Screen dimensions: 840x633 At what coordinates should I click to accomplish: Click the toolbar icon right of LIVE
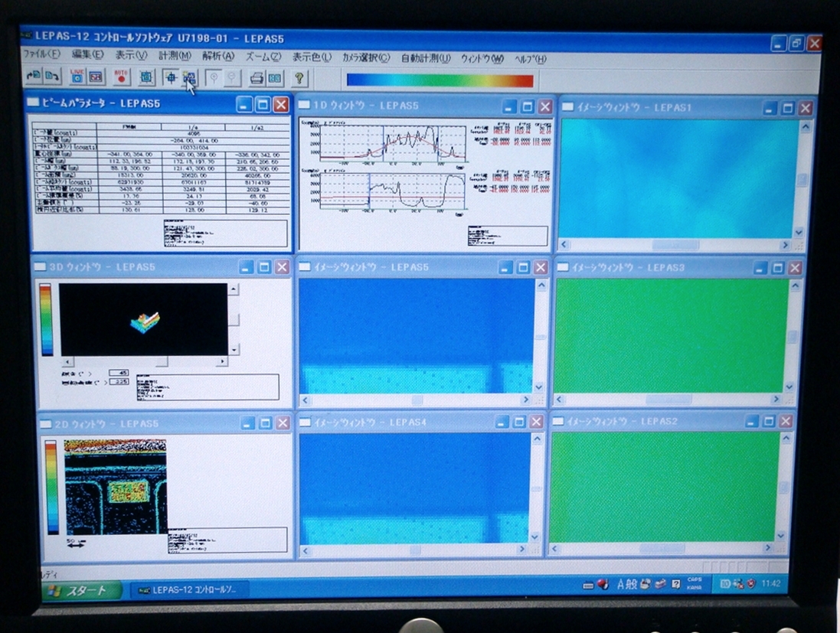pyautogui.click(x=96, y=77)
